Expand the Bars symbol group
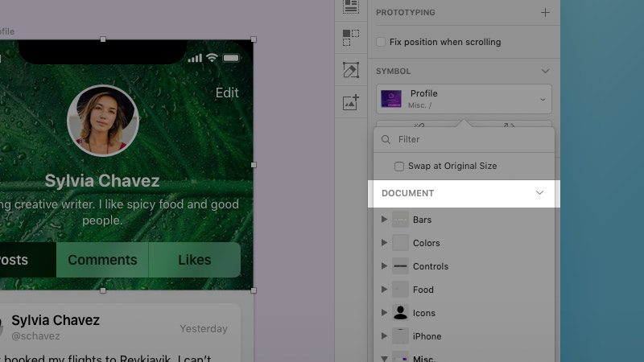 [384, 219]
